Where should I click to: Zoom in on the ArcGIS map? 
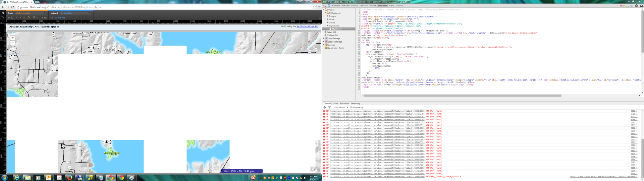point(13,38)
